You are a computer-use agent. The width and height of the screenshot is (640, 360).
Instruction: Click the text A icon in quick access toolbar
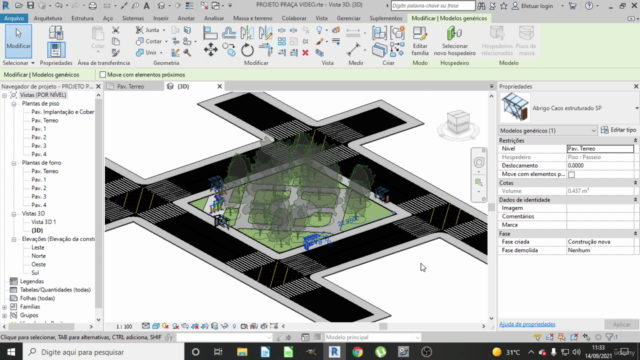147,6
